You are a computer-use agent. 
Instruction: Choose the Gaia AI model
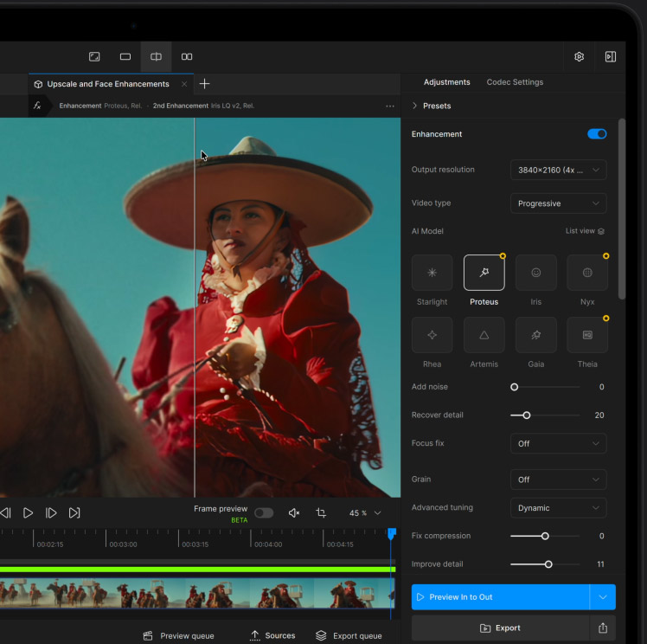[x=535, y=335]
